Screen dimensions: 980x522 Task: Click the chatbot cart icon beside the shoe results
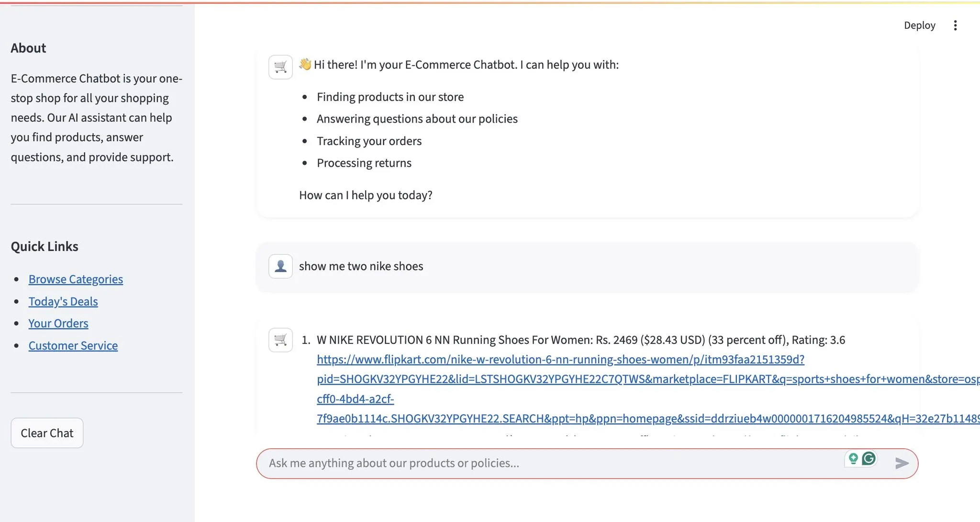click(x=280, y=340)
